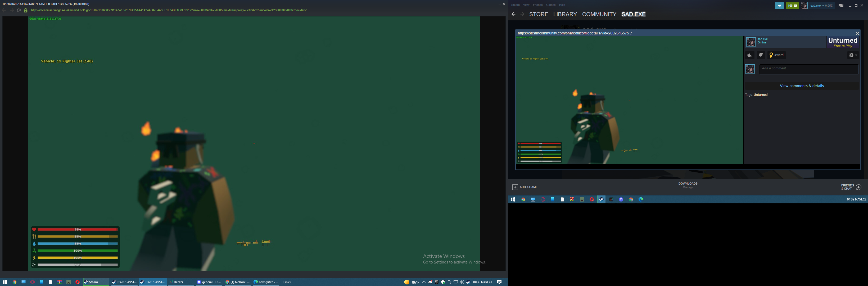Click the thumbs up rating icon
868x286 pixels.
pyautogui.click(x=749, y=55)
